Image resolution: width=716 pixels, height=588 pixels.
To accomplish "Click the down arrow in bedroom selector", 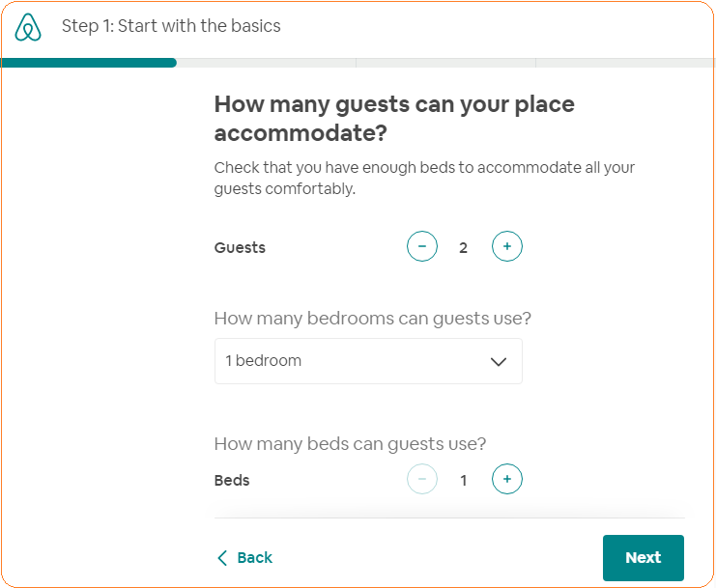I will pos(499,362).
